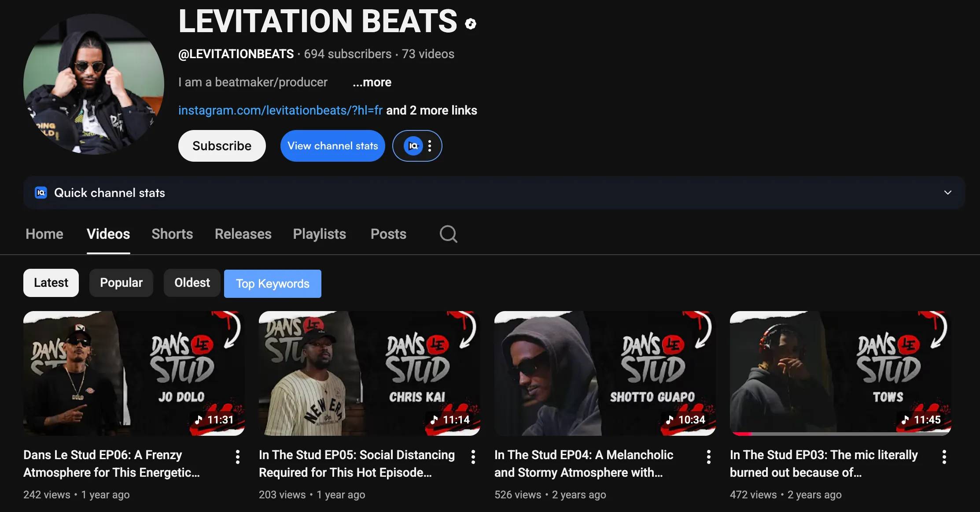Show the 2 more links
The image size is (980, 512).
(431, 110)
